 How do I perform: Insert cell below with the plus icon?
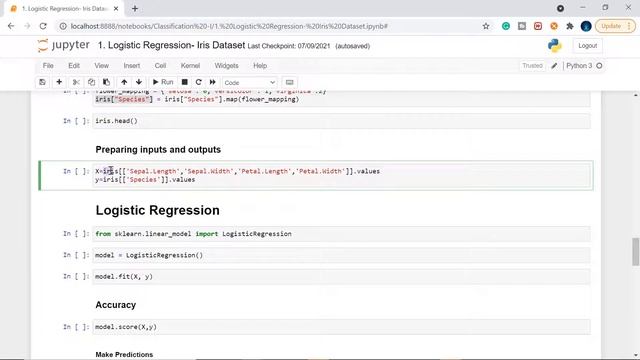[59, 82]
